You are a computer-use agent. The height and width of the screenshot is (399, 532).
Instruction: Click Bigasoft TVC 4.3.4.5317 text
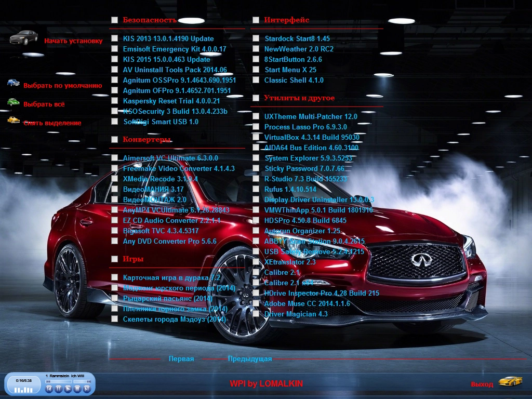coord(161,231)
